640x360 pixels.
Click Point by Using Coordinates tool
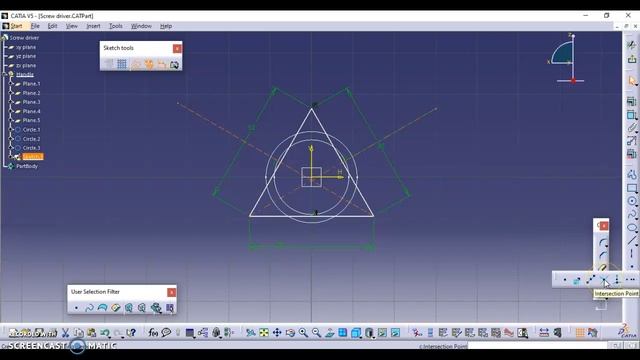(577, 280)
